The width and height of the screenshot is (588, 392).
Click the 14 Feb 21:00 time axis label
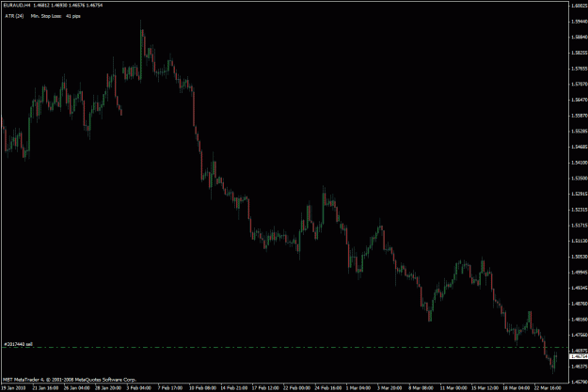click(x=233, y=388)
